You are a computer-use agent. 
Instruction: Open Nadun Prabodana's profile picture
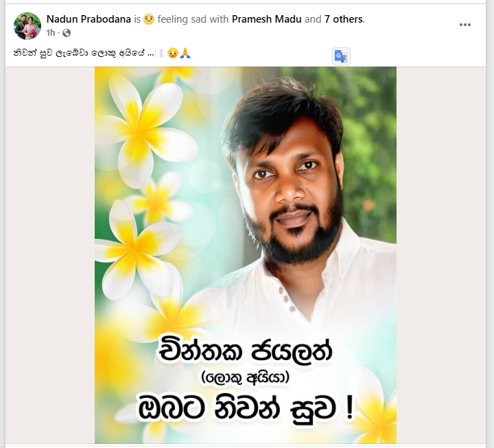click(27, 26)
